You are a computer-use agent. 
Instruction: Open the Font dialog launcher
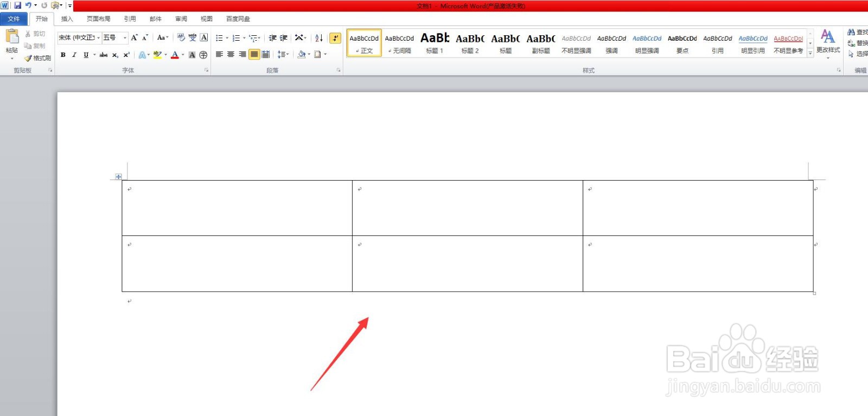coord(206,70)
